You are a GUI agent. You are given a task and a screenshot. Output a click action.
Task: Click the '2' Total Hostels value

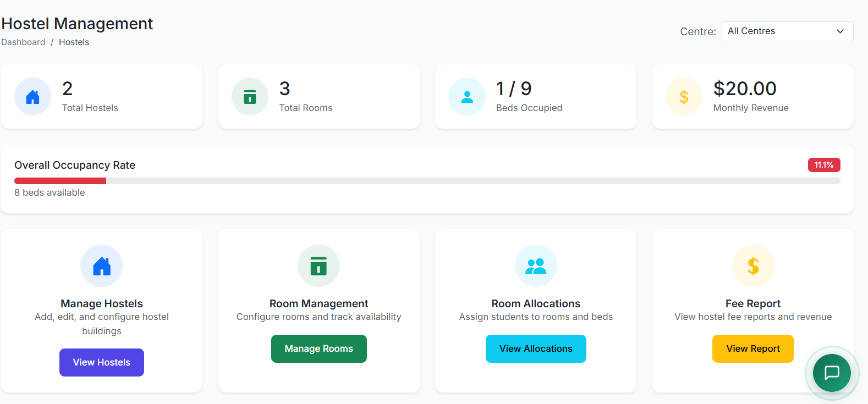(x=68, y=88)
